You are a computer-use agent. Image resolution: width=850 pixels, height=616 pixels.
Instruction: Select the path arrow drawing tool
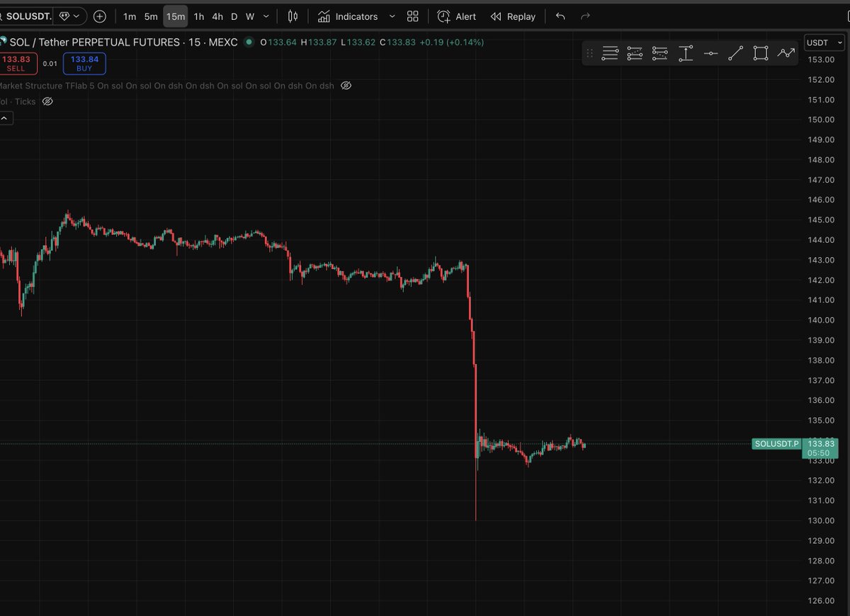click(786, 53)
